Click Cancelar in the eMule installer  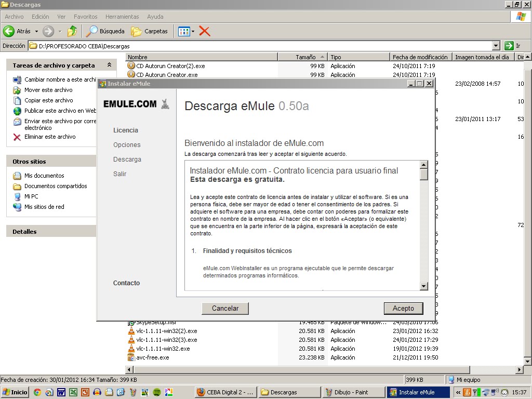225,308
